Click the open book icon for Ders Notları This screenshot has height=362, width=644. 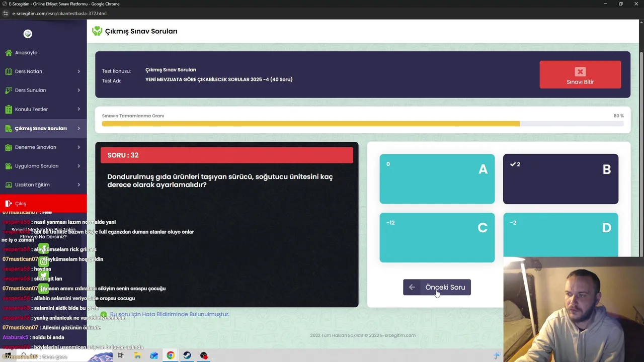[x=9, y=71]
